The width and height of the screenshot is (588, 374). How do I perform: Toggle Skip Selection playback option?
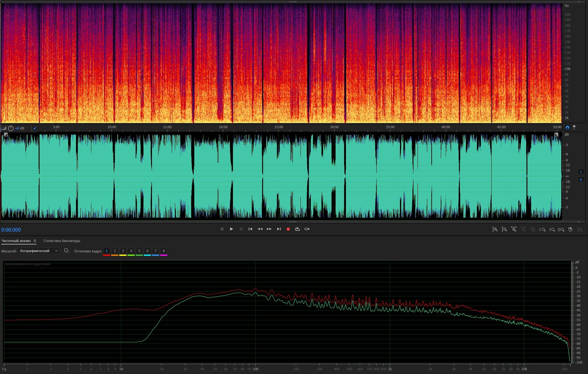click(x=307, y=229)
